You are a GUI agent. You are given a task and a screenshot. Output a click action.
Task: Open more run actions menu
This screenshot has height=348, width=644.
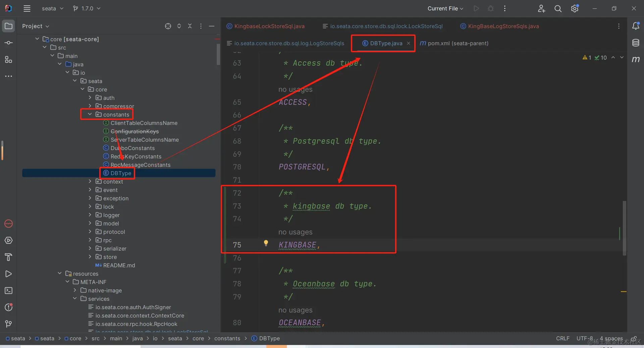click(505, 9)
